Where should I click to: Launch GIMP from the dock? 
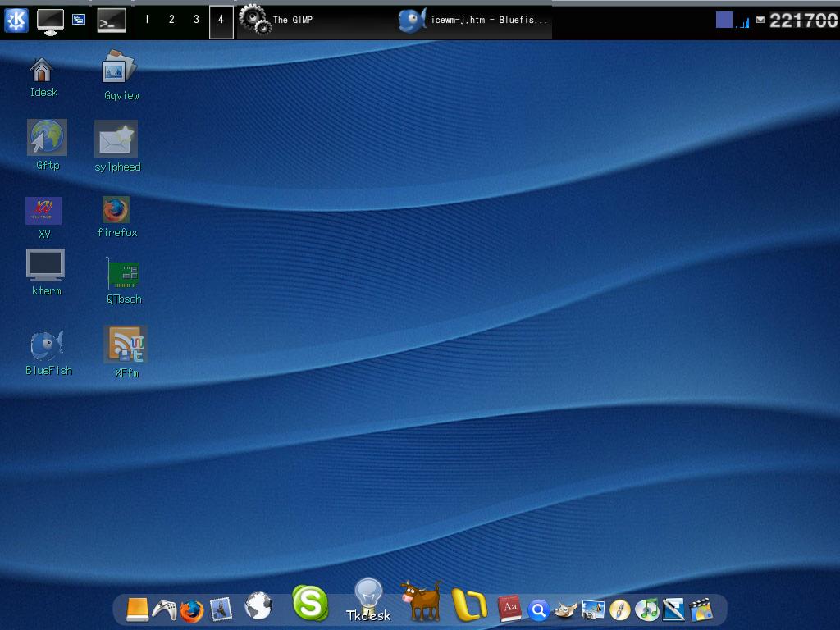coord(566,609)
